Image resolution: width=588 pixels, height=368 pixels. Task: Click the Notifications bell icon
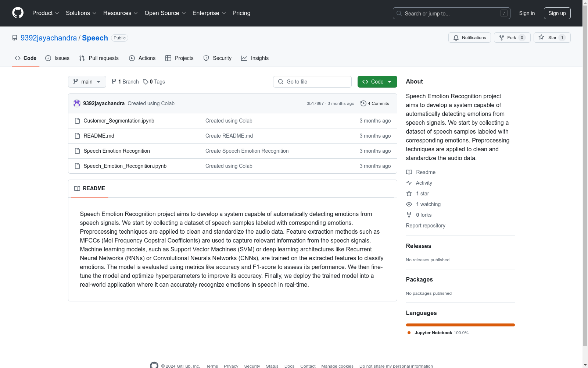click(456, 38)
